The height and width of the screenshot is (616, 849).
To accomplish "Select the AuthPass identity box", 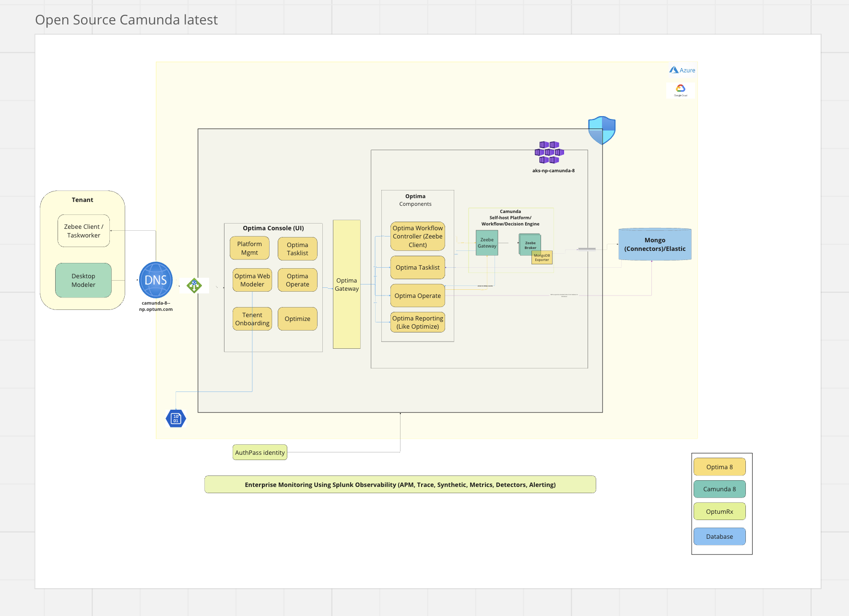I will click(x=260, y=452).
